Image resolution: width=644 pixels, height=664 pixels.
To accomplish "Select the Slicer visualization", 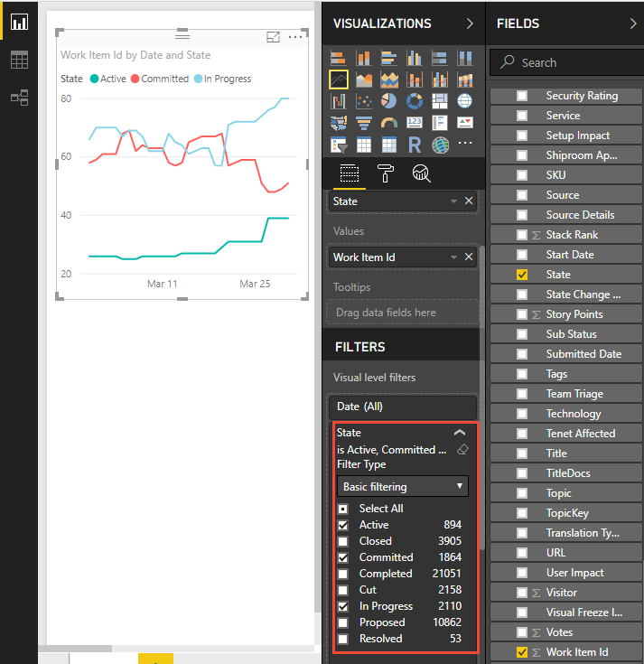I will [339, 145].
